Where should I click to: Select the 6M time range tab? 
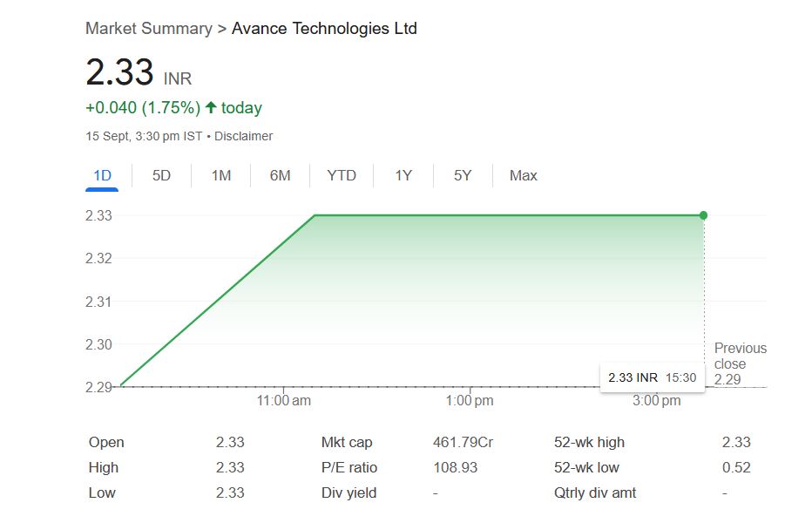coord(280,175)
